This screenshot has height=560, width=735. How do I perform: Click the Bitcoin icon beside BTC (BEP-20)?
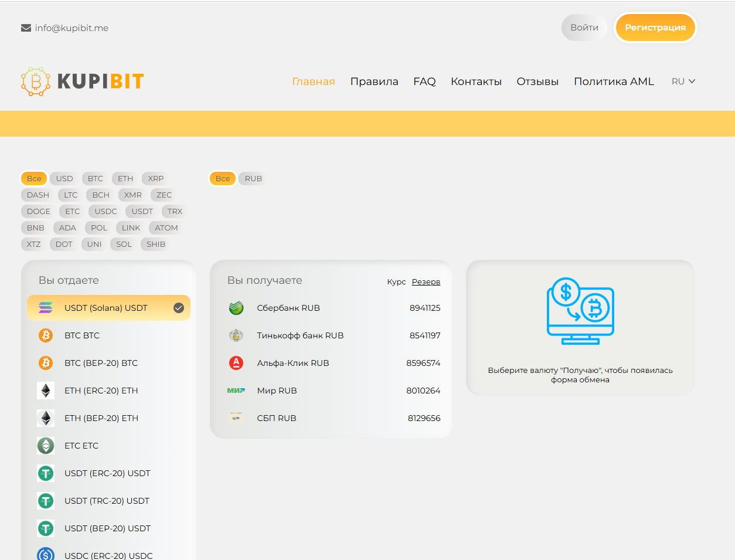(x=46, y=363)
